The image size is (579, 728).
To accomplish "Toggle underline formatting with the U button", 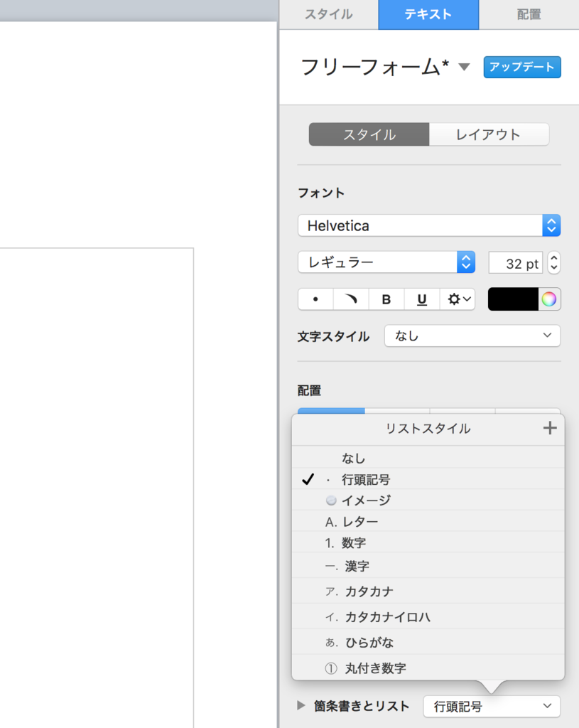I will tap(421, 299).
